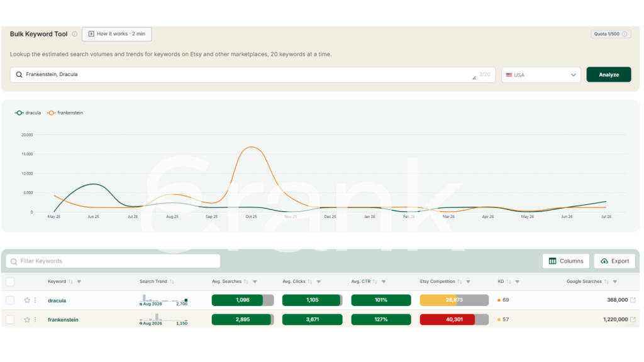Open the Google Searches filter dropdown
The height and width of the screenshot is (362, 644).
pos(615,282)
